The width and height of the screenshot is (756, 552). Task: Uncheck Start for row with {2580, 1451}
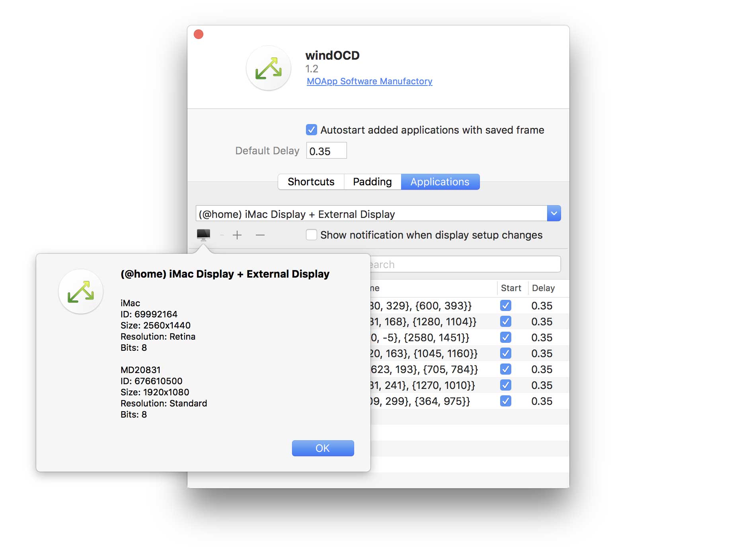(x=506, y=337)
